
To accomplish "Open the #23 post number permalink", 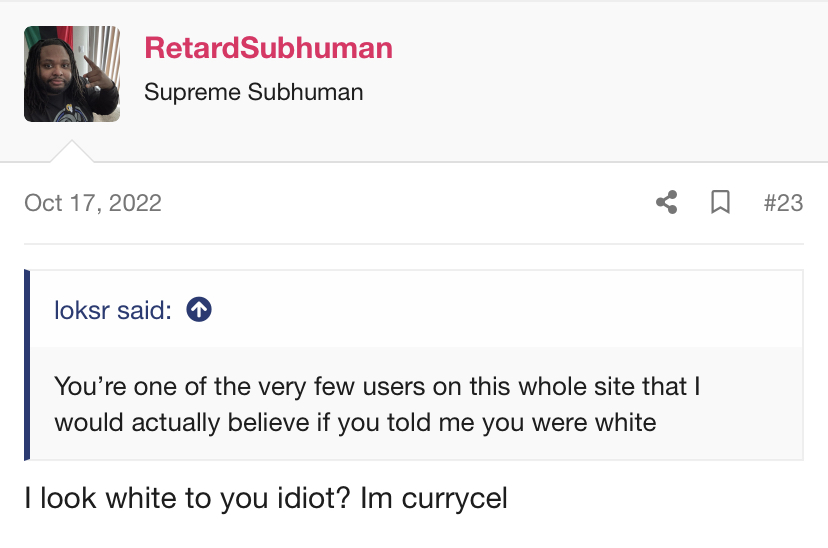I will click(783, 203).
